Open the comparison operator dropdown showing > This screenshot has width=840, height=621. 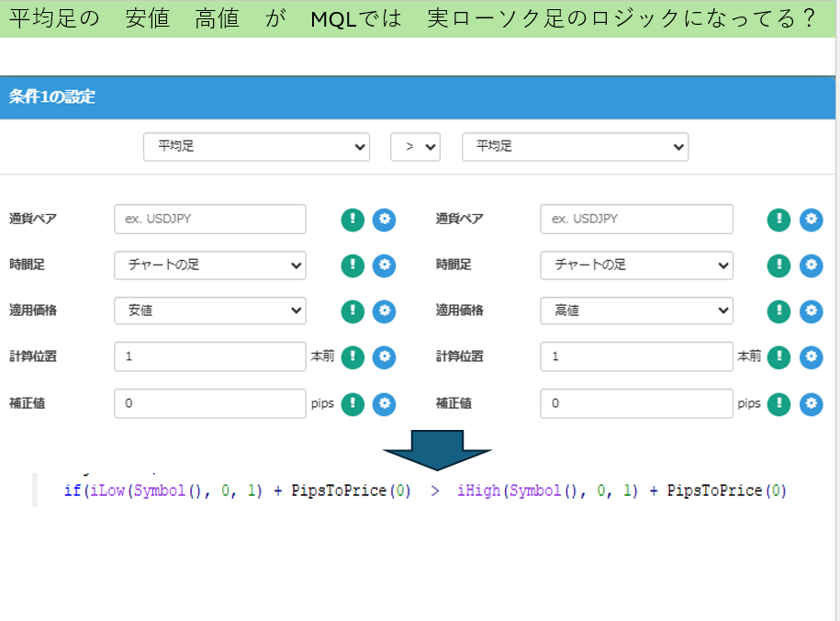(415, 147)
